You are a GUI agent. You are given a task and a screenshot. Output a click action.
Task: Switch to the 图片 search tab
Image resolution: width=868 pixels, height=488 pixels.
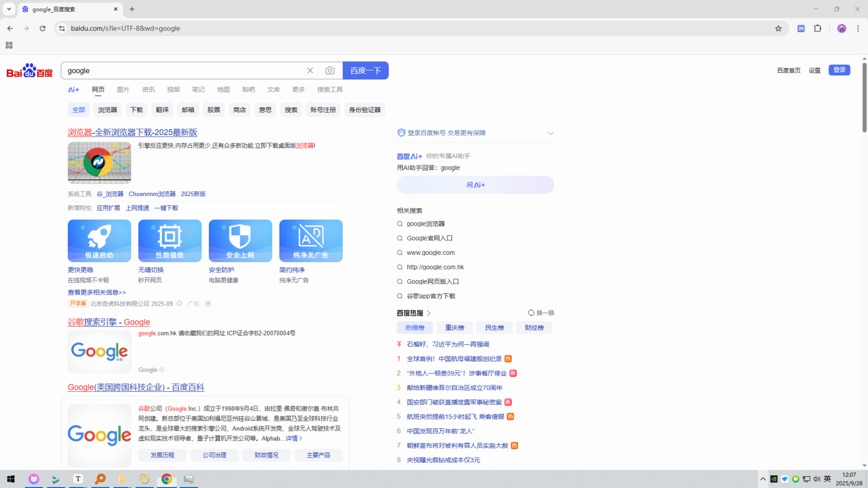pos(123,90)
